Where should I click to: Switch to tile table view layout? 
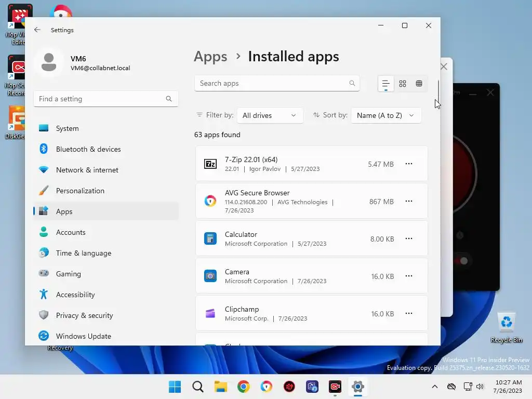tap(419, 84)
